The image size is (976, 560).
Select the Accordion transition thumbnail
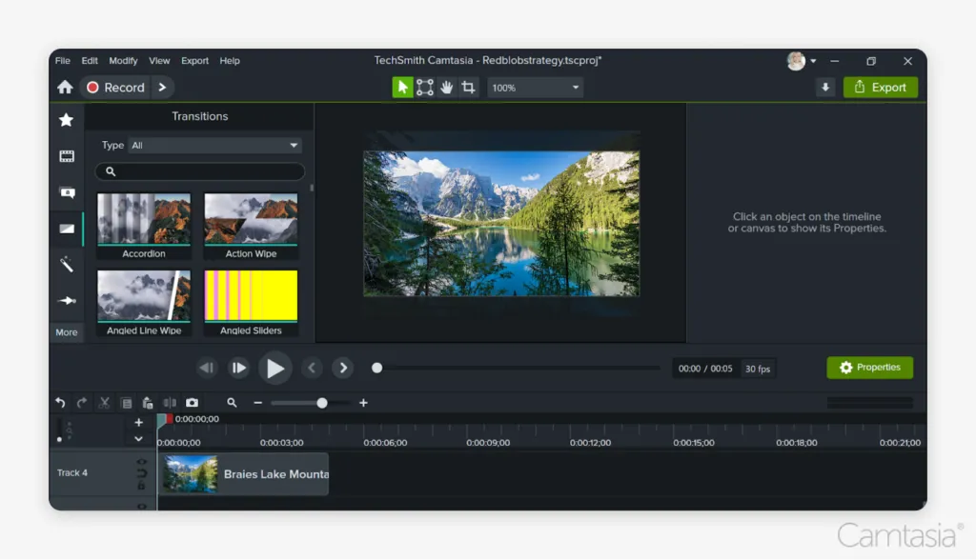click(x=144, y=226)
